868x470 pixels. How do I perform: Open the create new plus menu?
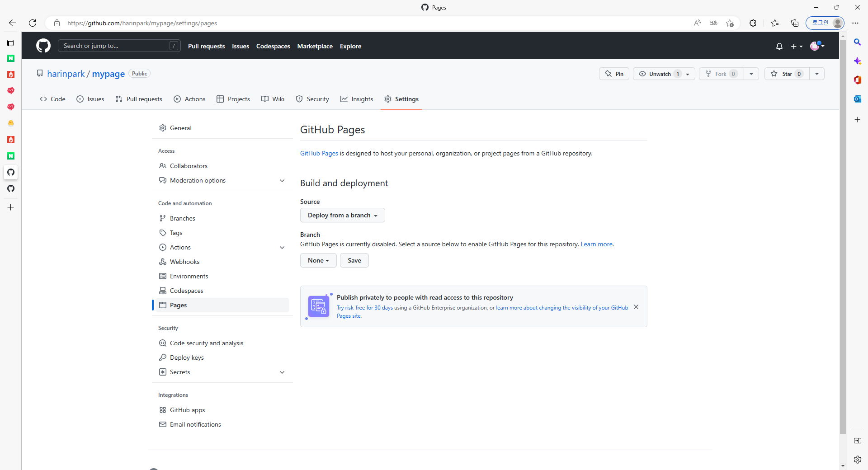click(797, 46)
